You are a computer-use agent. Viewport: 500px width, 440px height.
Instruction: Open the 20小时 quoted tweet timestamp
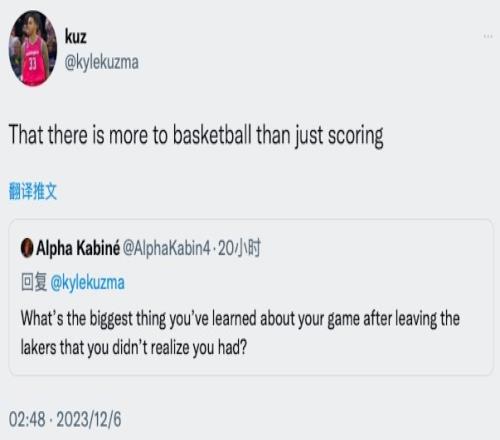(x=239, y=248)
